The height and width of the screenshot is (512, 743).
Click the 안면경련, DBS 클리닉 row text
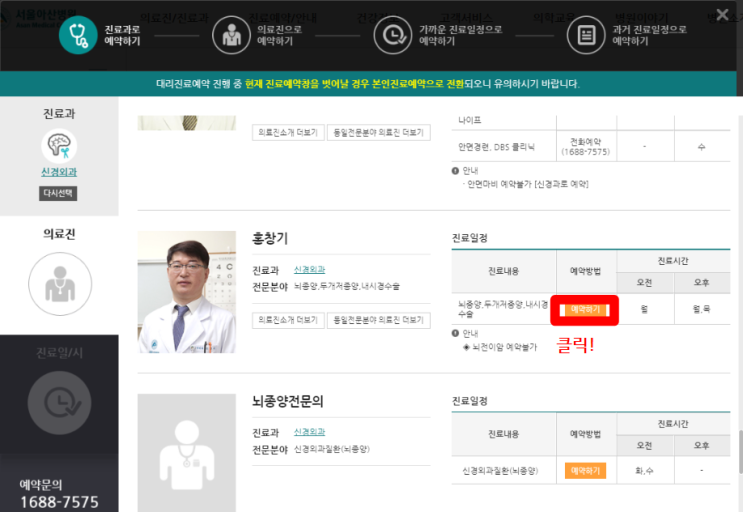496,147
